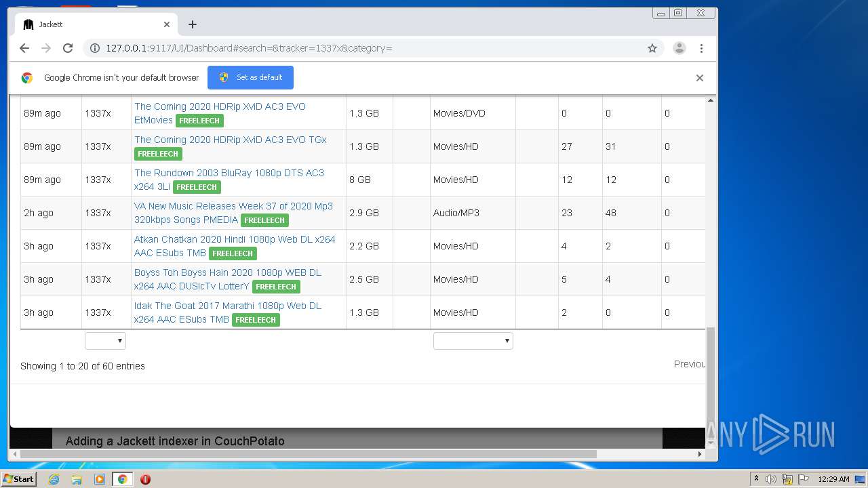This screenshot has height=488, width=868.
Task: Close the Jackett tab
Action: 167,24
